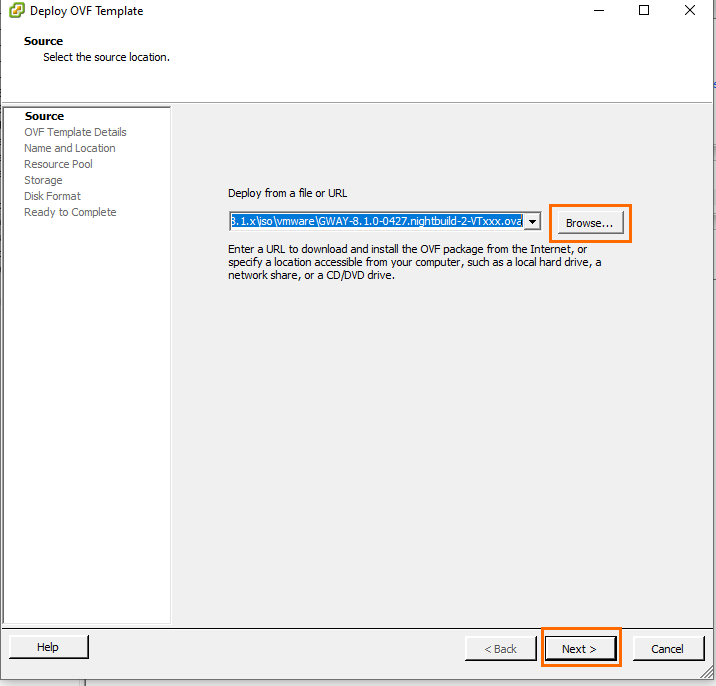716x686 pixels.
Task: Cancel the OVF deployment wizard
Action: point(667,649)
